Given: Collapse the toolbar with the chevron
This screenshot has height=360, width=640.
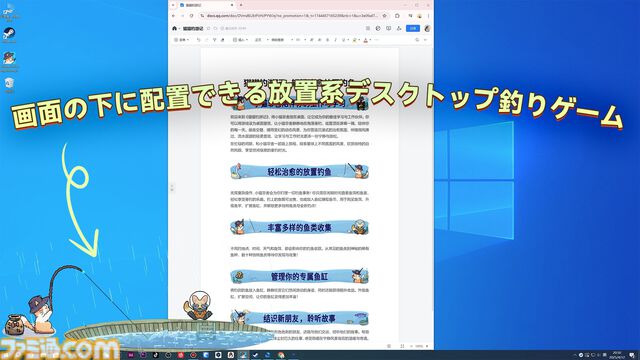Looking at the screenshot, I should point(426,40).
